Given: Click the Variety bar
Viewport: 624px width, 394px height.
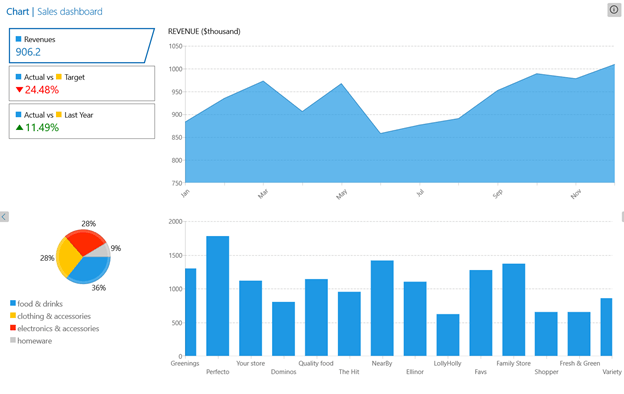Looking at the screenshot, I should 606,327.
